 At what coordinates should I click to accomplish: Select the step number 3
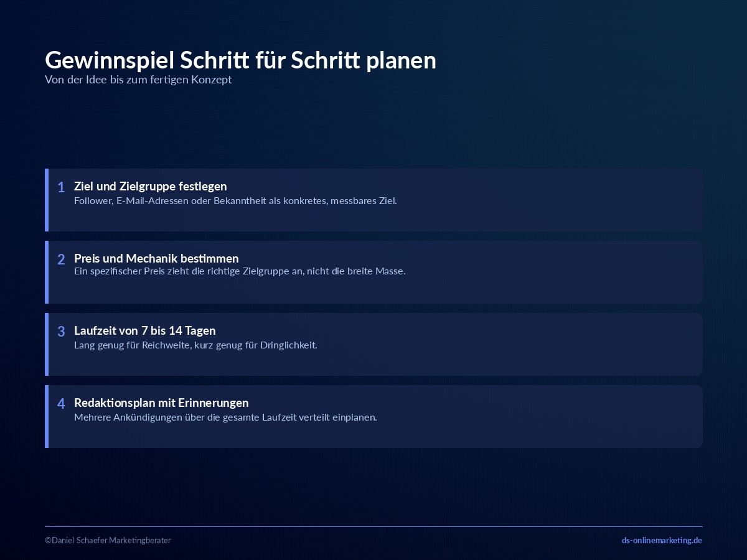tap(61, 332)
